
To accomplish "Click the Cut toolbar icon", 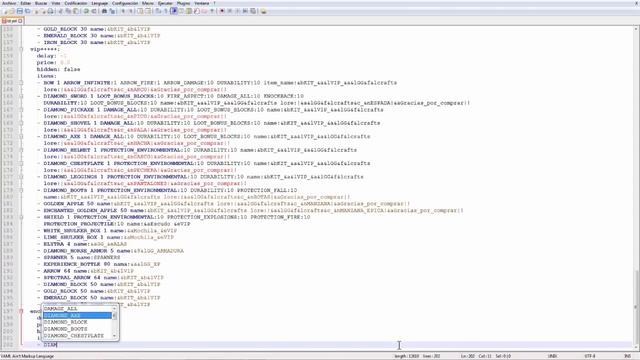I will [60, 11].
